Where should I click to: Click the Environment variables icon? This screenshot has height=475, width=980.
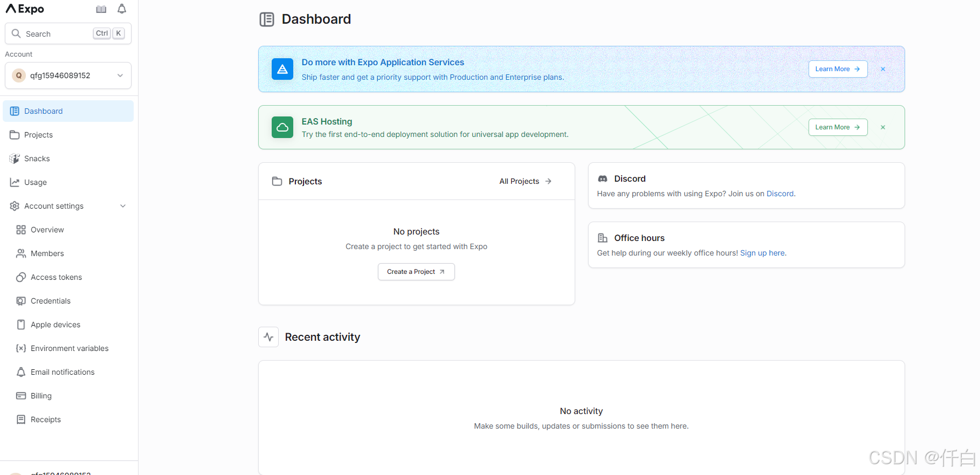21,348
